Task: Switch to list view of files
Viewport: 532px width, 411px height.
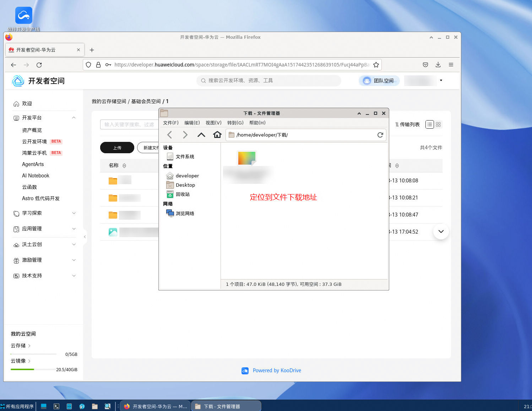Action: [430, 124]
